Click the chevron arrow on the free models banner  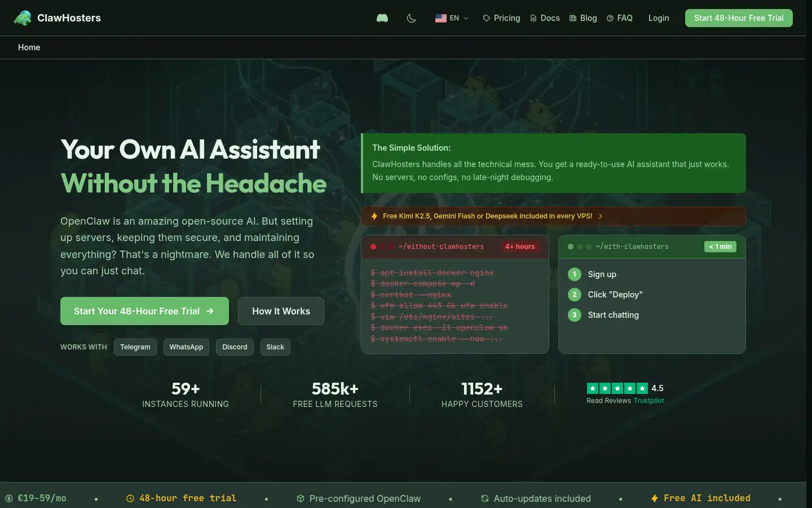[x=601, y=216]
